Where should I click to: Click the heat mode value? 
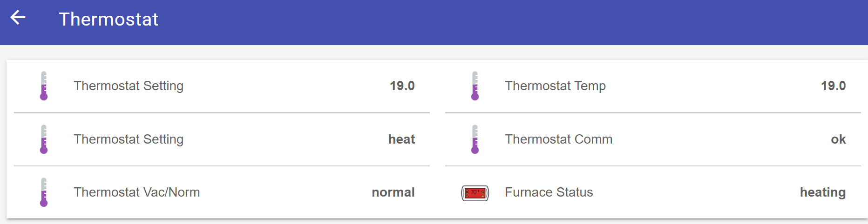tap(401, 139)
